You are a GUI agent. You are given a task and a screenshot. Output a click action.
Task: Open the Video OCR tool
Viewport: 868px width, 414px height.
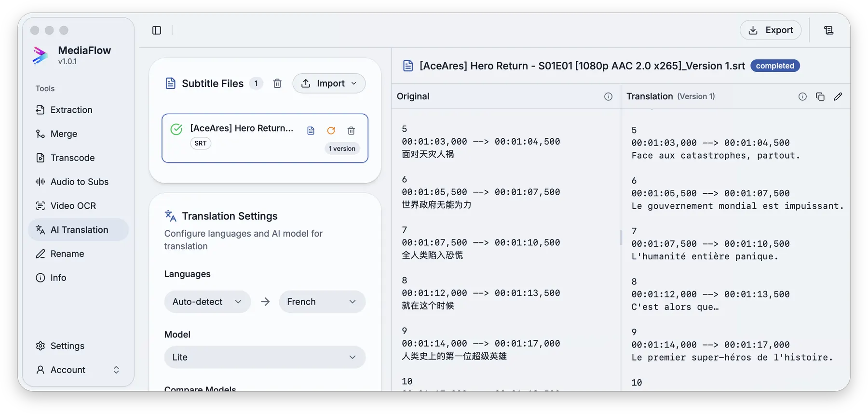tap(78, 206)
